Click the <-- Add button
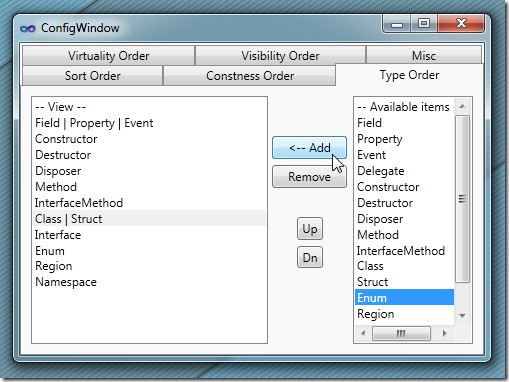 [x=309, y=147]
